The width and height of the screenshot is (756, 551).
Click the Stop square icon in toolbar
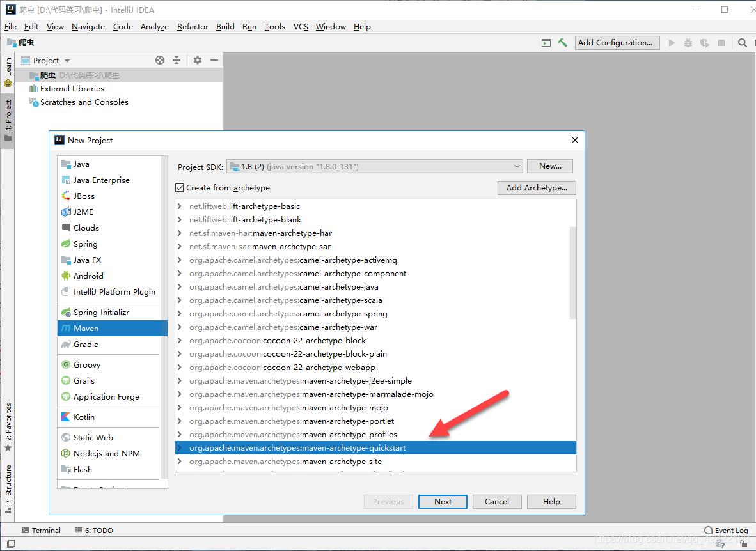click(721, 43)
